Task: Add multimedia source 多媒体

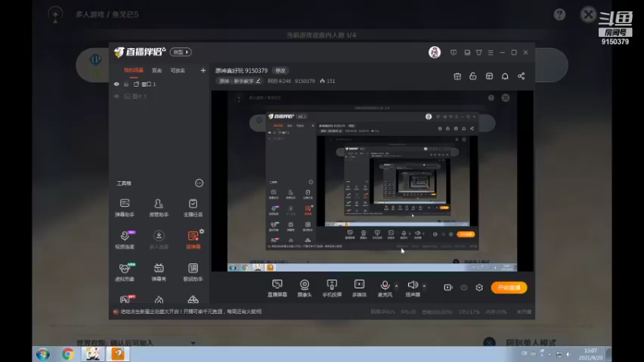Action: click(359, 288)
